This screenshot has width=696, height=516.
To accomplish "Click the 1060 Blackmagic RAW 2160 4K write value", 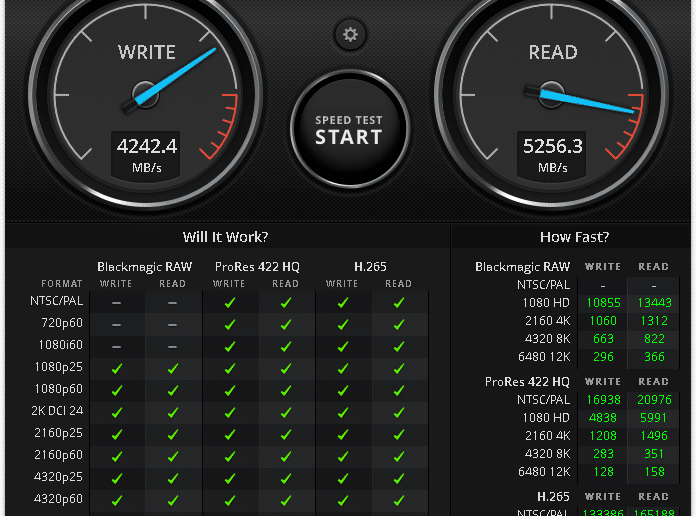I will coord(603,321).
